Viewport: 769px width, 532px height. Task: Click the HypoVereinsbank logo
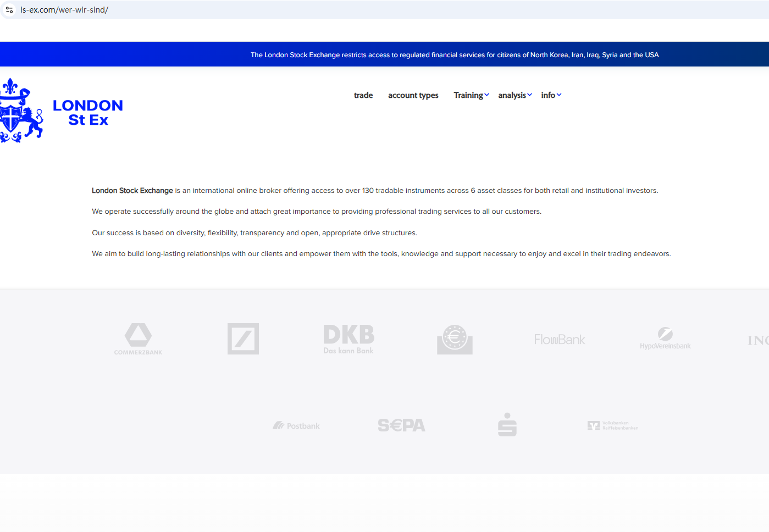point(665,339)
